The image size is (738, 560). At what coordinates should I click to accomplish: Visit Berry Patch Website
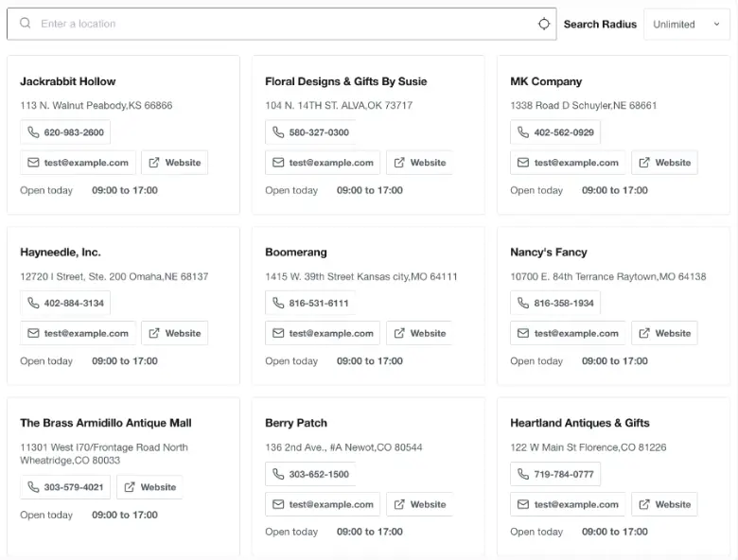click(x=420, y=504)
